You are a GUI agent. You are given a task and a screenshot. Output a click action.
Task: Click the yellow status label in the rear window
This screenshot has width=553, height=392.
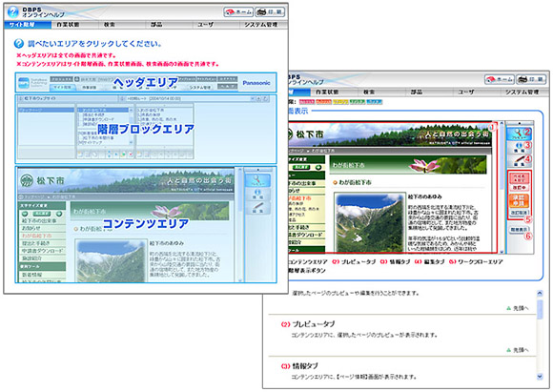pos(340,102)
